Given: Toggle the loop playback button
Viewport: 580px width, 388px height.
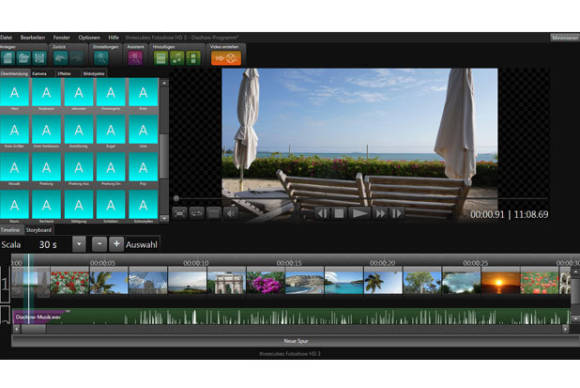Looking at the screenshot, I should 196,213.
